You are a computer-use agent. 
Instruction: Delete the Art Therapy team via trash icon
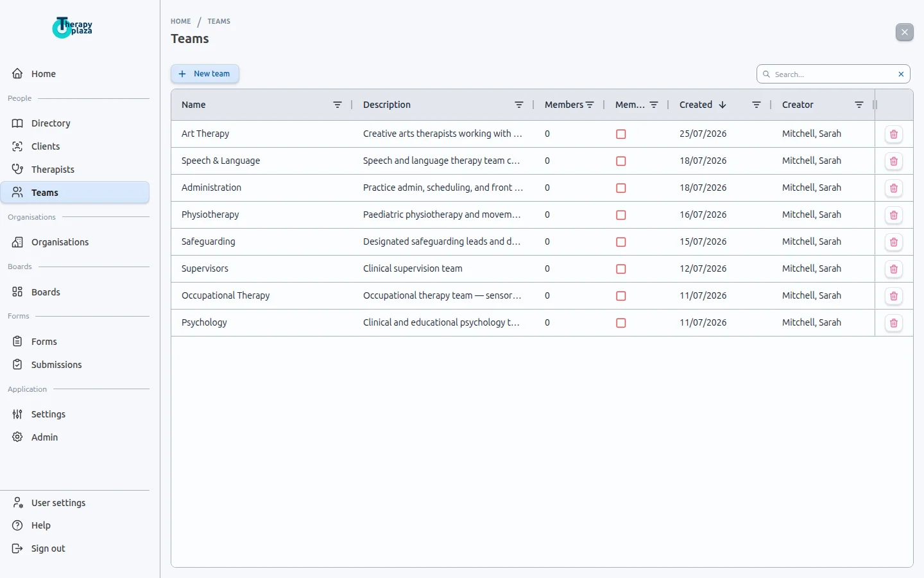point(893,134)
